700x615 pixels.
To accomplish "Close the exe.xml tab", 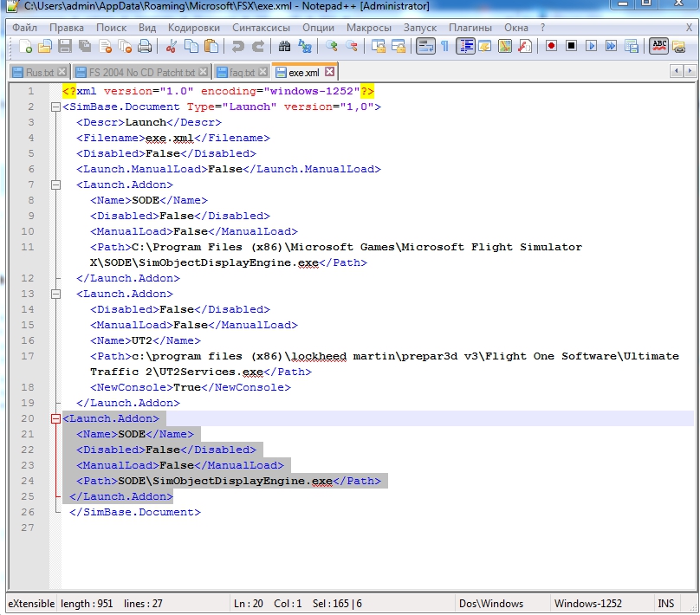I will (329, 71).
